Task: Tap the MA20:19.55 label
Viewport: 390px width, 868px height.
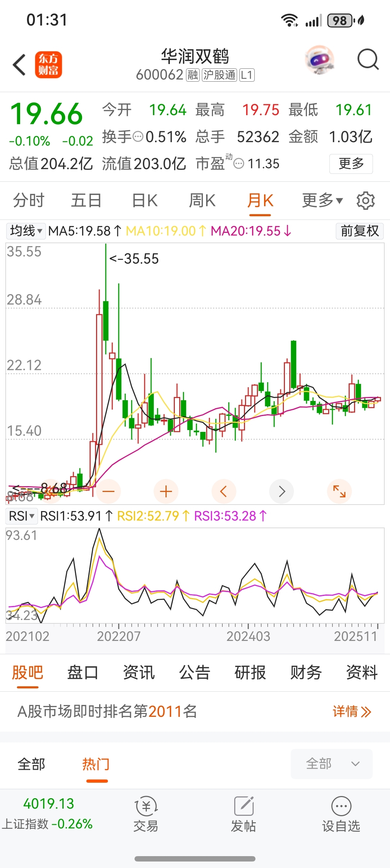Action: (x=251, y=231)
